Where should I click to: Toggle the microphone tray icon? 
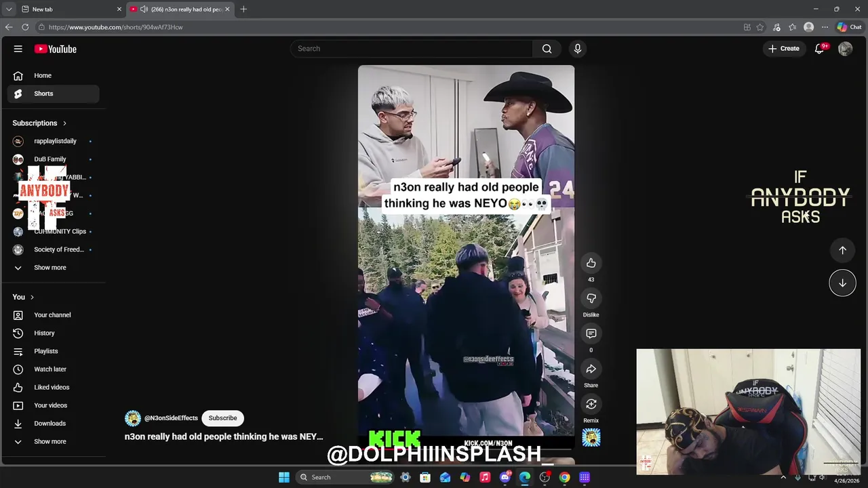(x=797, y=477)
